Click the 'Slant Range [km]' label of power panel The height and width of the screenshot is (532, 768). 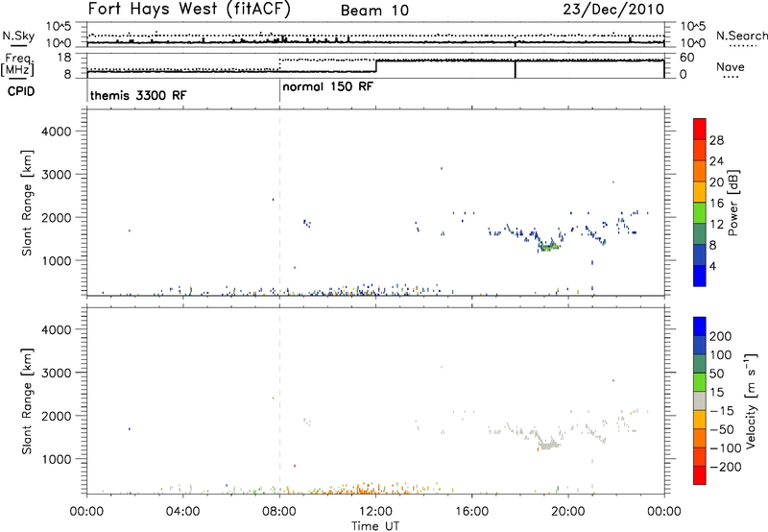[27, 203]
